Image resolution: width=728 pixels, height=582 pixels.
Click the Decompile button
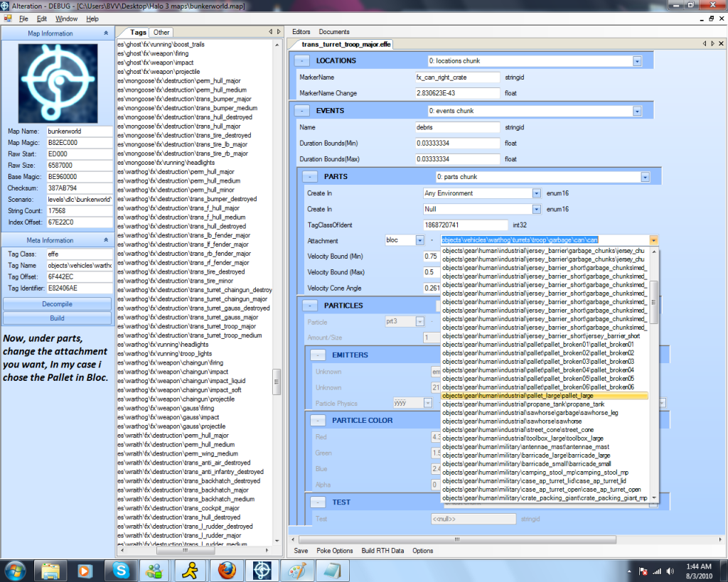57,304
